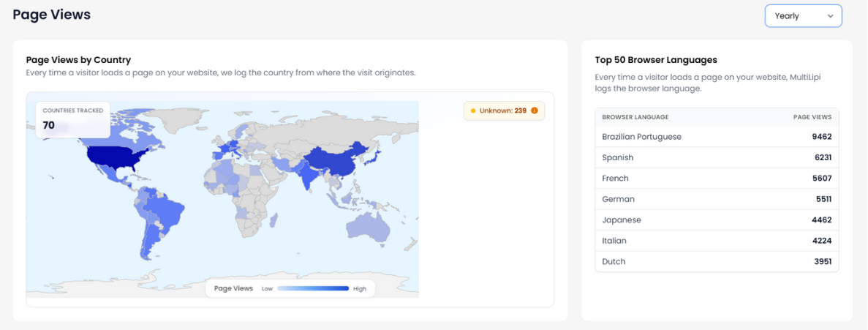
Task: Click the 6231 page views value
Action: click(822, 158)
